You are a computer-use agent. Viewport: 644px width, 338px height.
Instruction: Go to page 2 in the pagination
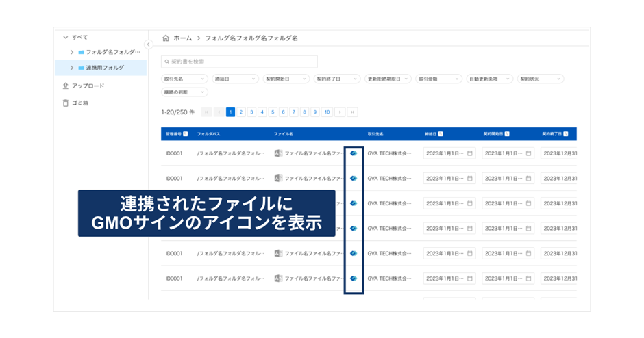tap(241, 112)
